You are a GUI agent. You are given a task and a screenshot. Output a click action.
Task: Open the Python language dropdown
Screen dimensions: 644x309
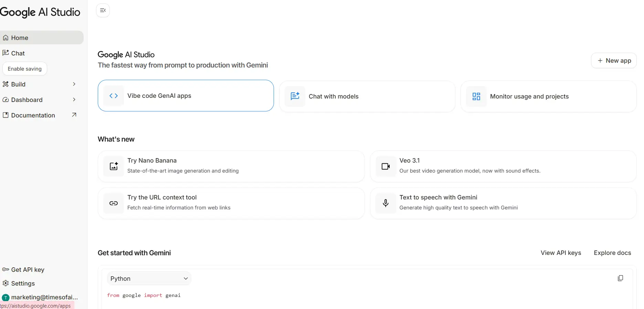click(149, 278)
